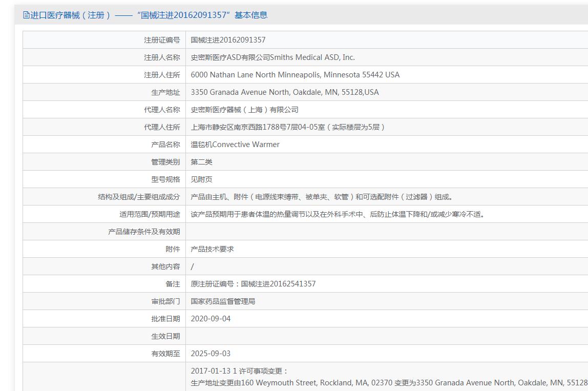Select the 备注 label
588x391 pixels.
[x=173, y=284]
